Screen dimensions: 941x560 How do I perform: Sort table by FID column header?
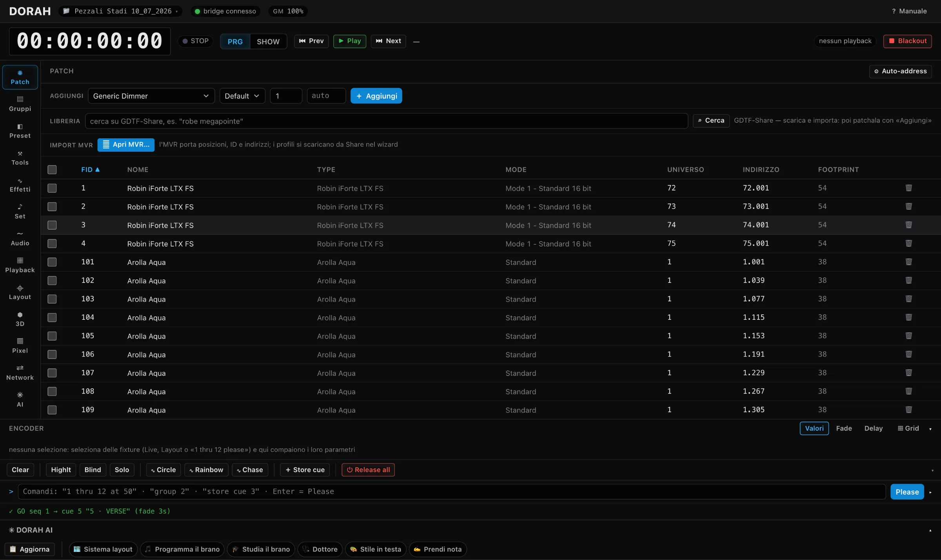click(x=91, y=170)
